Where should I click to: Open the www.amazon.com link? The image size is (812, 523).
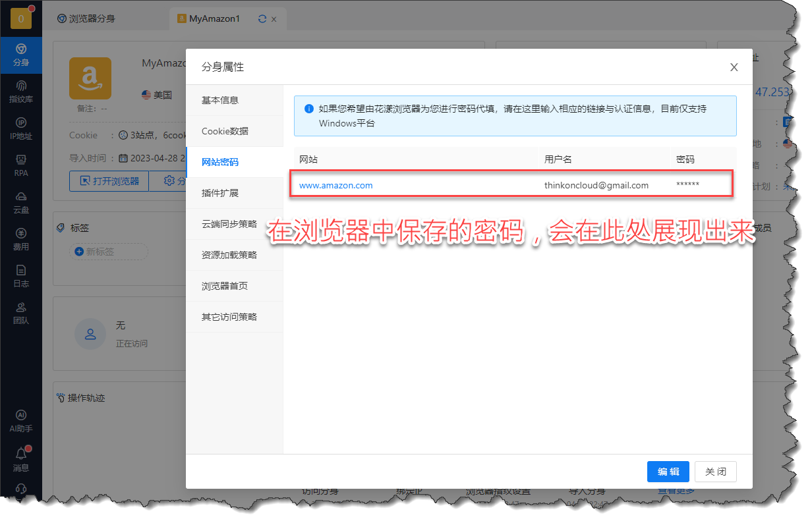pyautogui.click(x=336, y=185)
